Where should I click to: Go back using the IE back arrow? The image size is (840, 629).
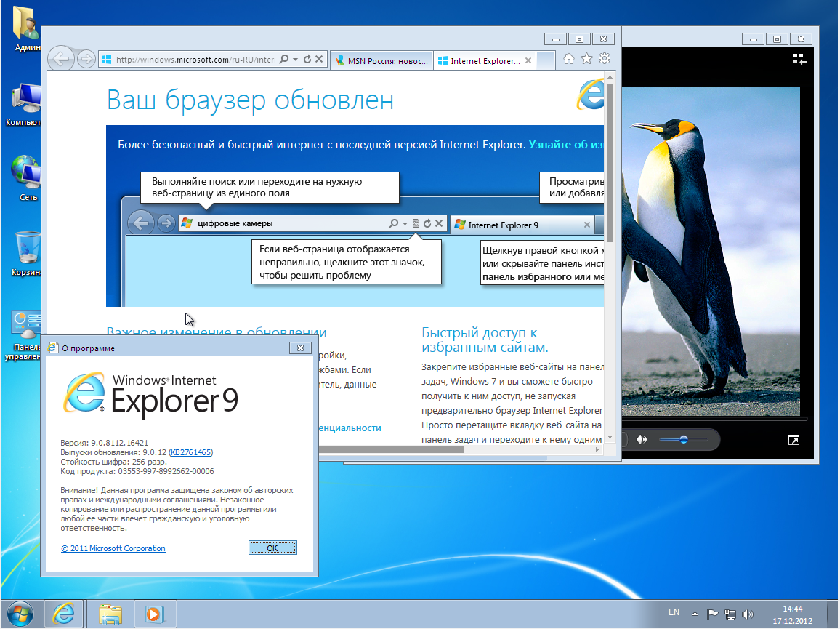pyautogui.click(x=61, y=58)
